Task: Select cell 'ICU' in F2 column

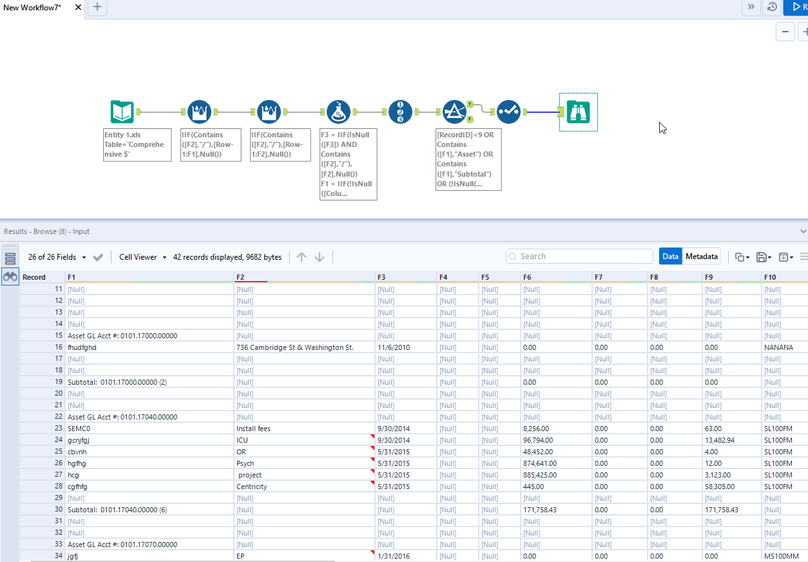Action: tap(305, 440)
